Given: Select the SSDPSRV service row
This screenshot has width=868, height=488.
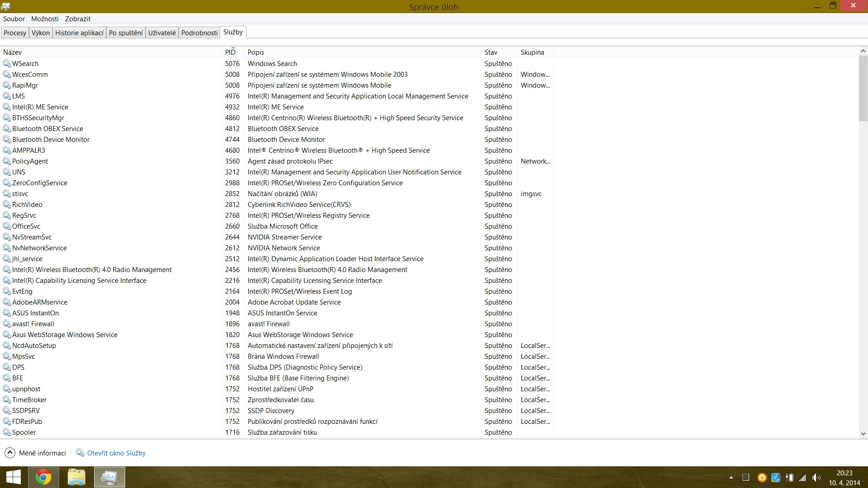Looking at the screenshot, I should (277, 410).
